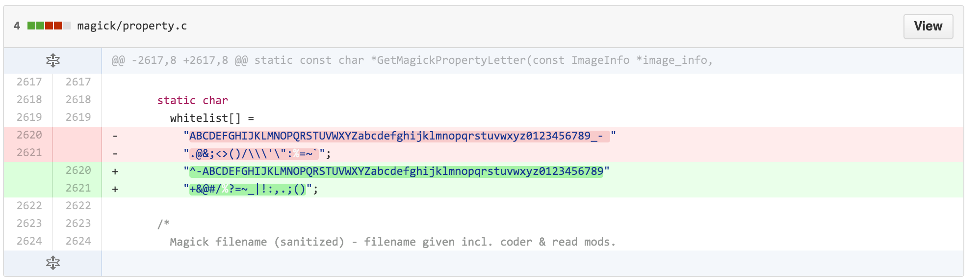980x280 pixels.
Task: Select new line number 2620 of the addition
Action: (78, 170)
